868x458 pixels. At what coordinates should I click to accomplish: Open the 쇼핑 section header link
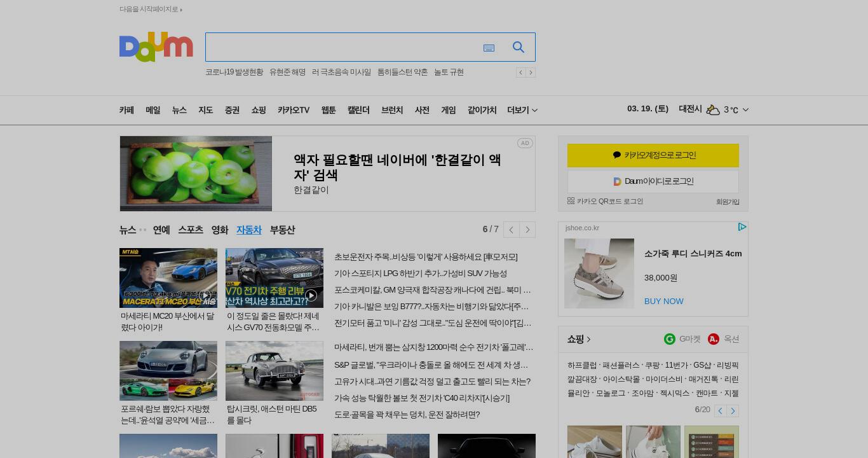[579, 339]
